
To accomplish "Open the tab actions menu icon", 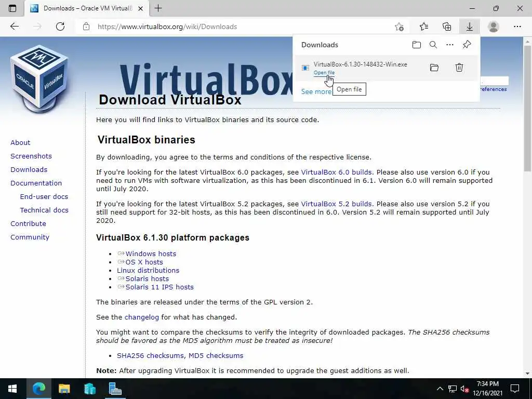I will click(12, 8).
